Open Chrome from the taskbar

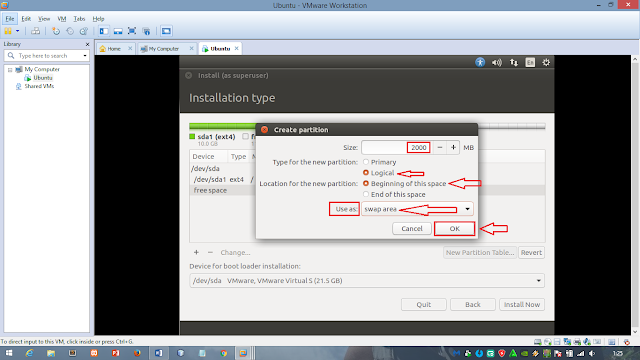pos(223,353)
